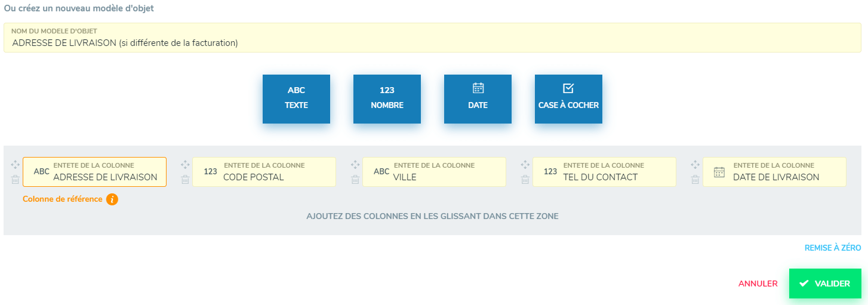Click the ABC type icon in VILLE field
This screenshot has height=305, width=868.
point(381,171)
